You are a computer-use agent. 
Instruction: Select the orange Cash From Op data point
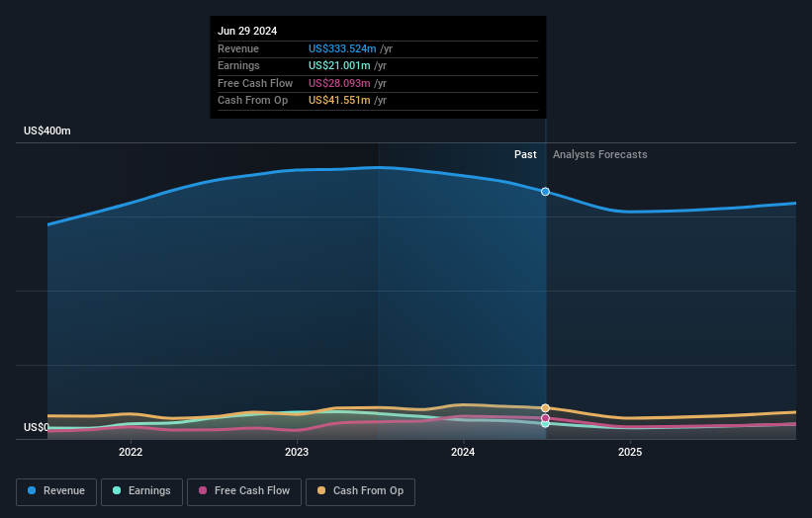click(545, 408)
